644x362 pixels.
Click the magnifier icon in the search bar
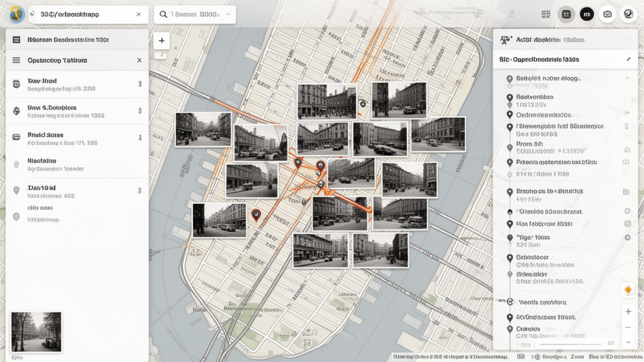(164, 14)
